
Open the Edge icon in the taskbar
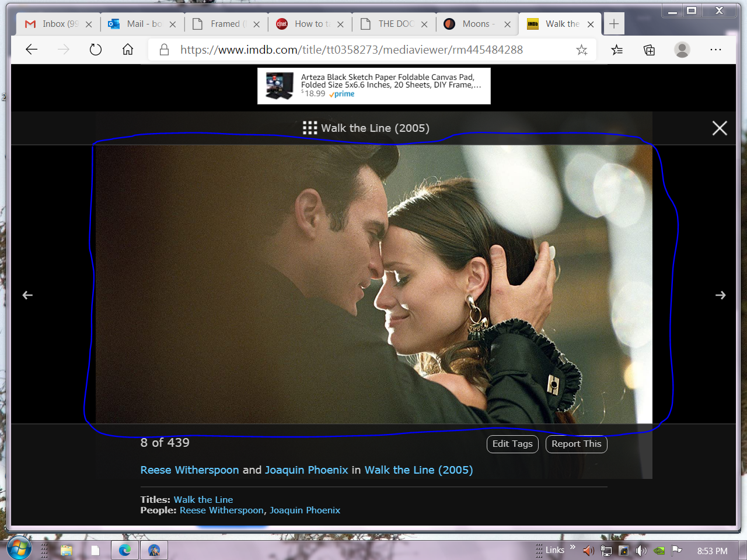[125, 550]
